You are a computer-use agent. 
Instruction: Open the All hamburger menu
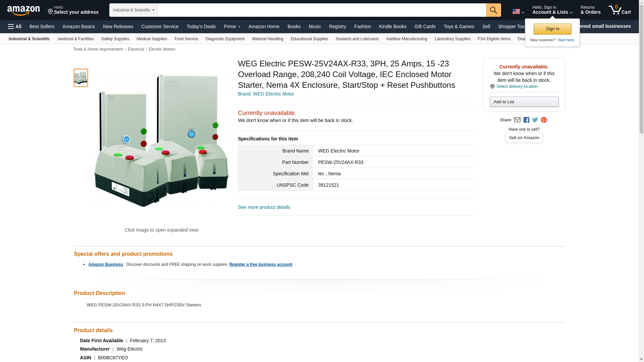[15, 26]
